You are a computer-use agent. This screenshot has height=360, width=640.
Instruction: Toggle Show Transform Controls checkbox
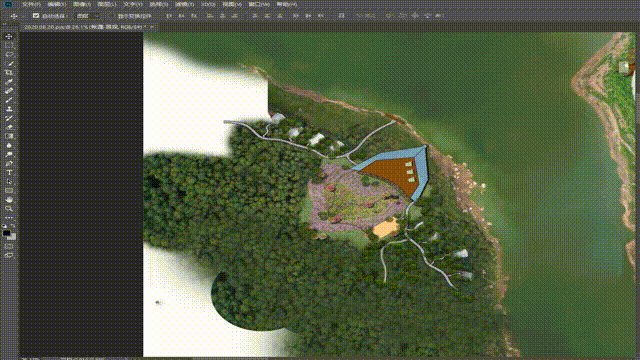(x=112, y=16)
